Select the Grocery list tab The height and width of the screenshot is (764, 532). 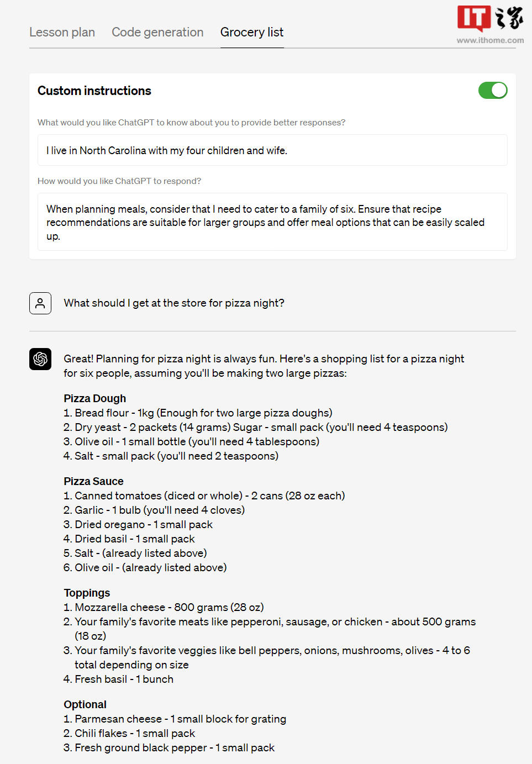[252, 32]
